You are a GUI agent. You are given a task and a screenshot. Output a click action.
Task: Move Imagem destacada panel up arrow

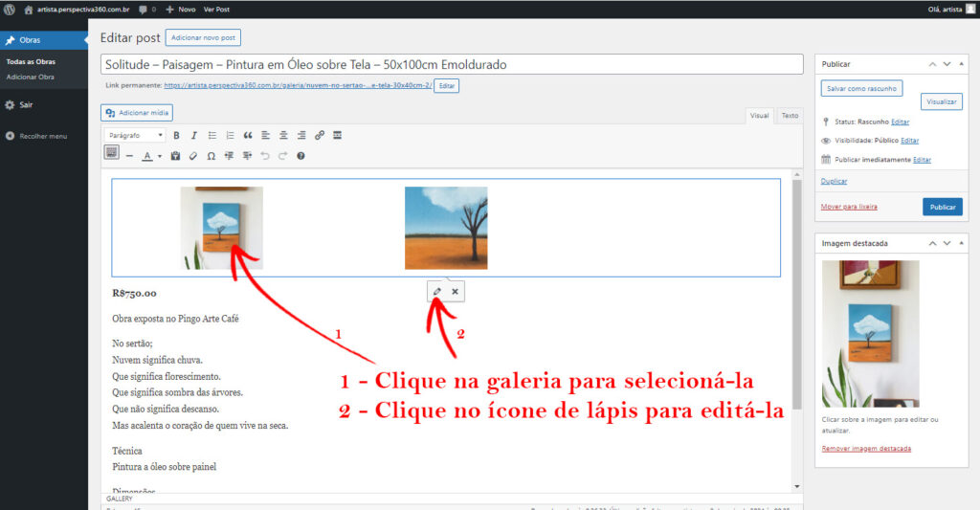pos(932,243)
